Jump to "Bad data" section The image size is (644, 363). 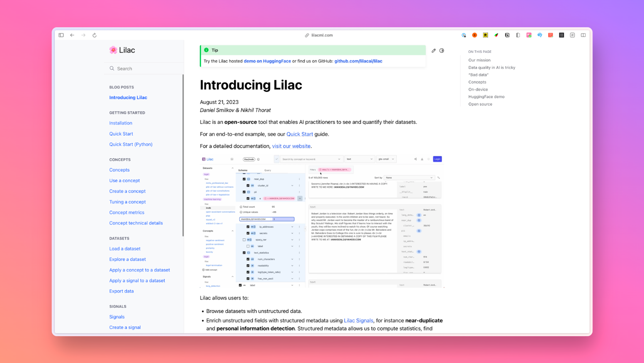click(x=478, y=75)
